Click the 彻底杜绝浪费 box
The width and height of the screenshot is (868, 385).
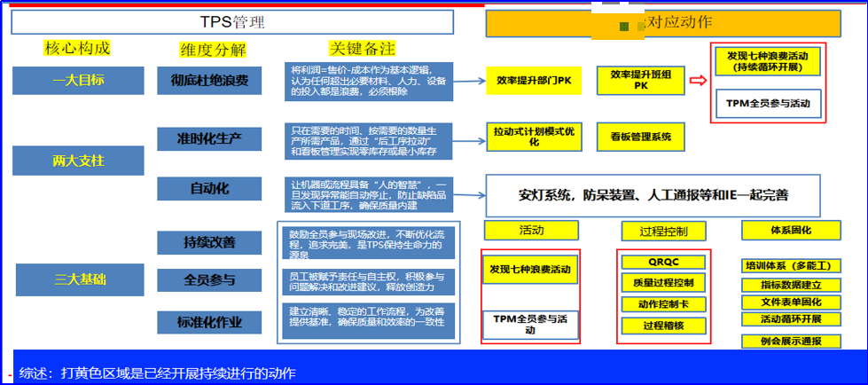point(209,81)
